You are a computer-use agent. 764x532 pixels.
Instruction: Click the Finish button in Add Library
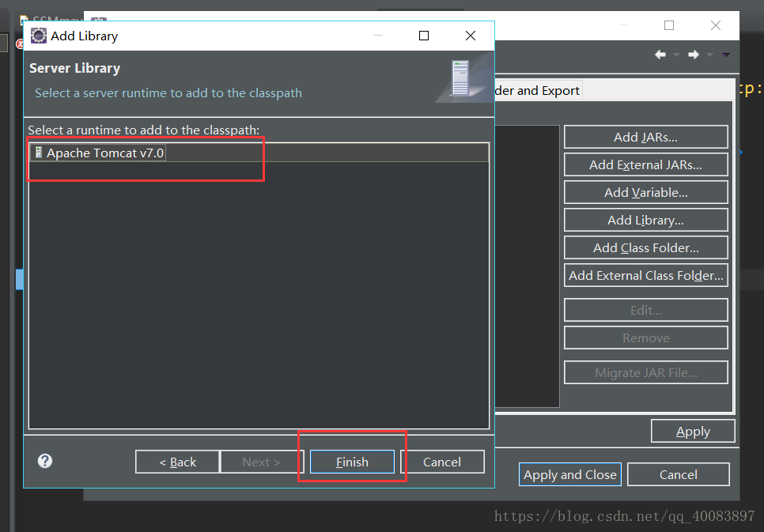pyautogui.click(x=352, y=462)
